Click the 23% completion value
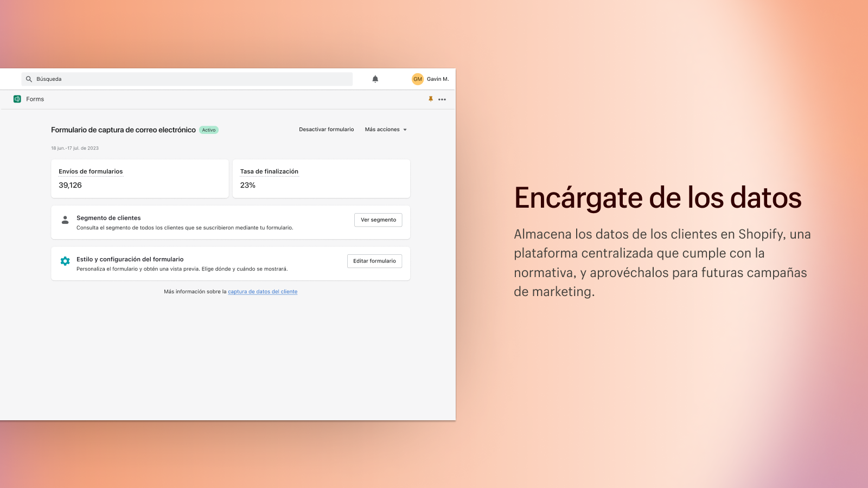 click(248, 185)
